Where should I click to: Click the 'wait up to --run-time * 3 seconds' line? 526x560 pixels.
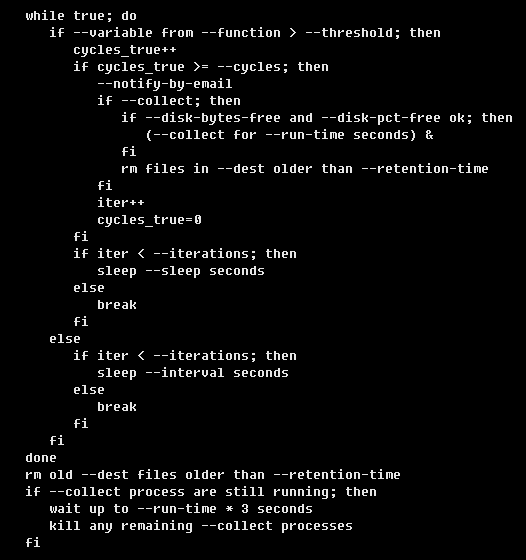[181, 509]
